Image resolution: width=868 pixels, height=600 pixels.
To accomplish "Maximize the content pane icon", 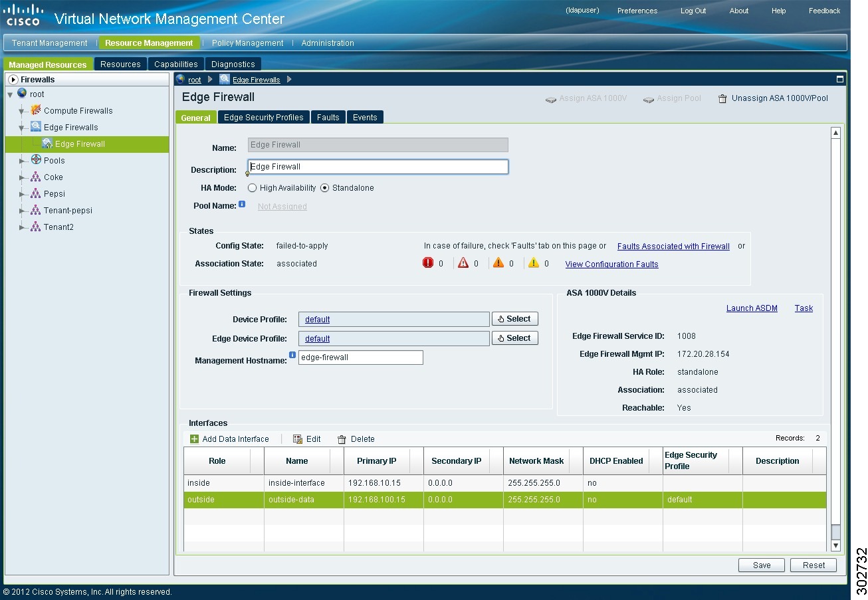I will tap(839, 79).
